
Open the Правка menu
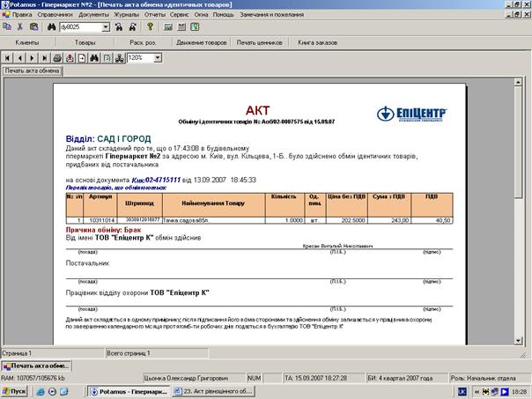point(22,15)
